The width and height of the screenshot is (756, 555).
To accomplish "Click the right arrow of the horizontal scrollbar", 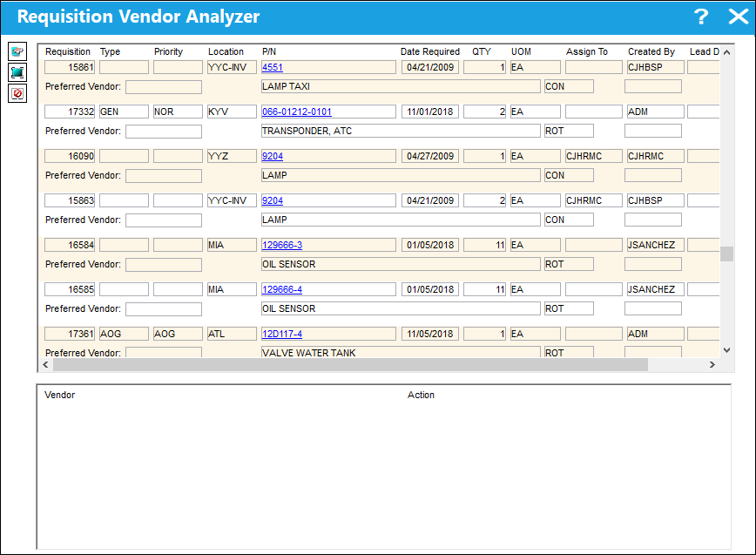I will pos(712,365).
